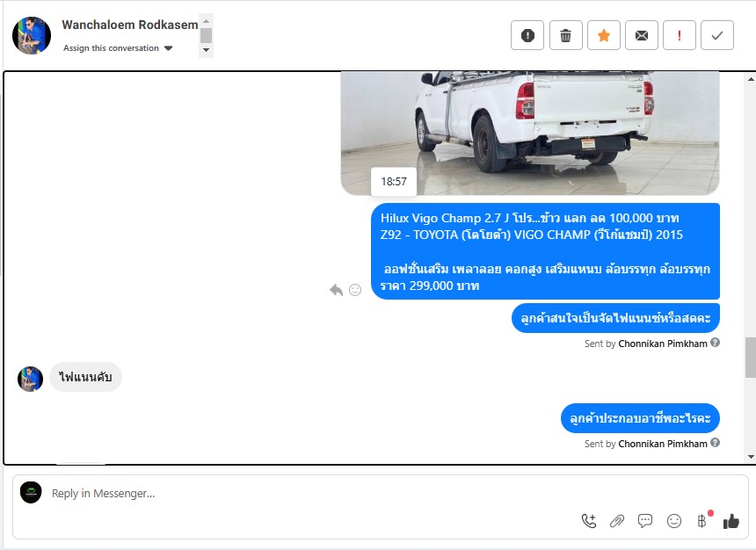This screenshot has height=550, width=756.
Task: React to Hilux Vigo Champ message with emoji
Action: click(355, 290)
